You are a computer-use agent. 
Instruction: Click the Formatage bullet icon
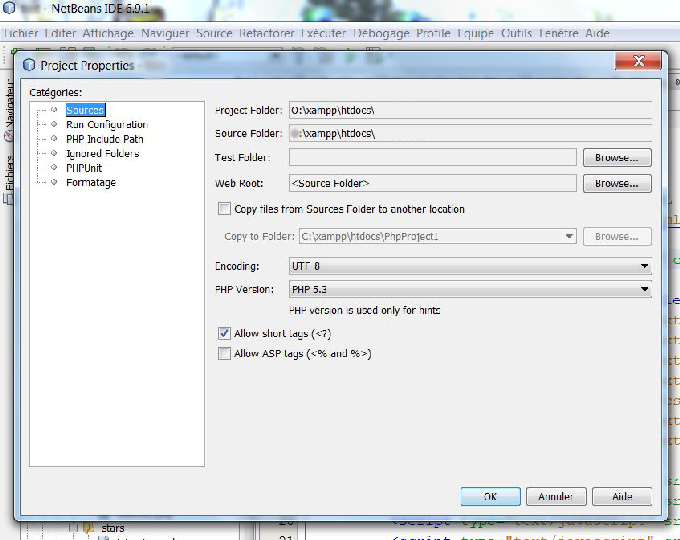coord(54,182)
